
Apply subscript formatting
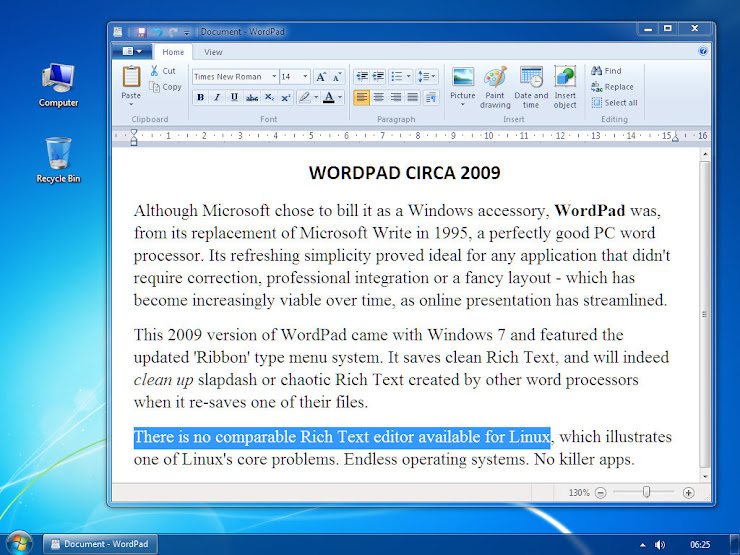(x=269, y=97)
